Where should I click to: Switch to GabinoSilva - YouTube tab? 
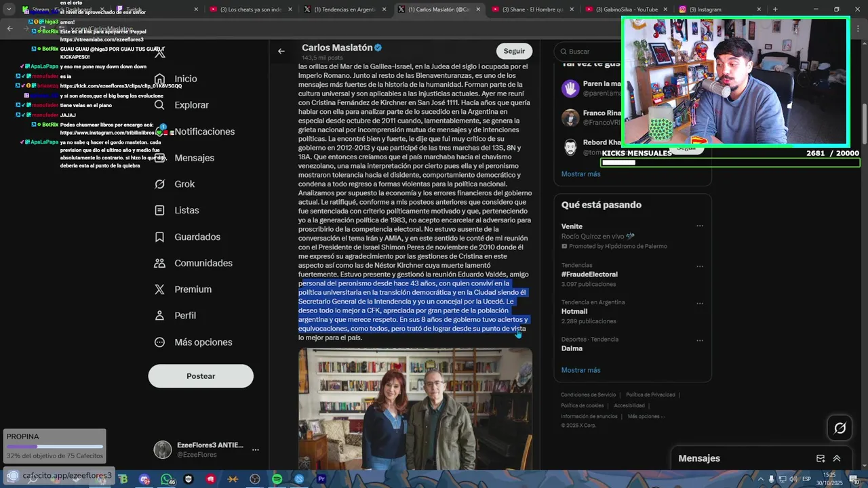tap(627, 9)
